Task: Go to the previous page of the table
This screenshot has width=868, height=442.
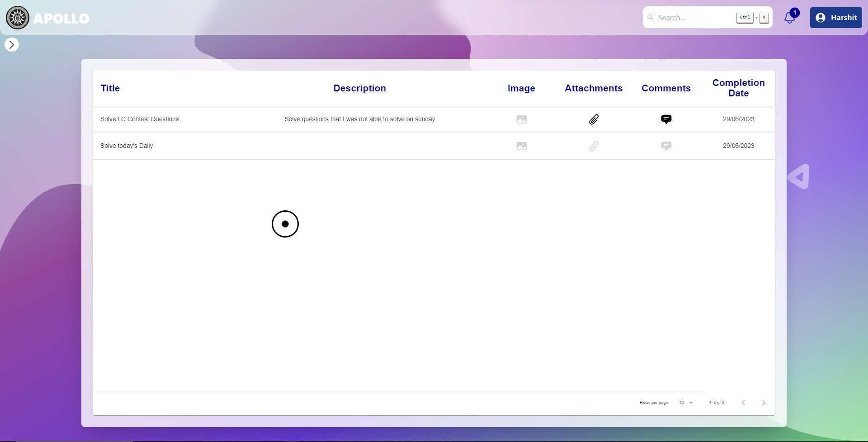Action: tap(743, 403)
